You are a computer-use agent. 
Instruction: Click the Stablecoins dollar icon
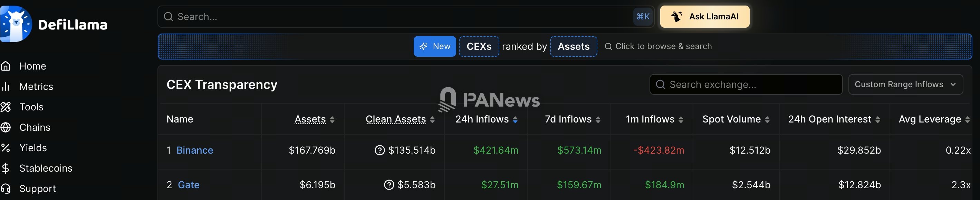coord(6,169)
